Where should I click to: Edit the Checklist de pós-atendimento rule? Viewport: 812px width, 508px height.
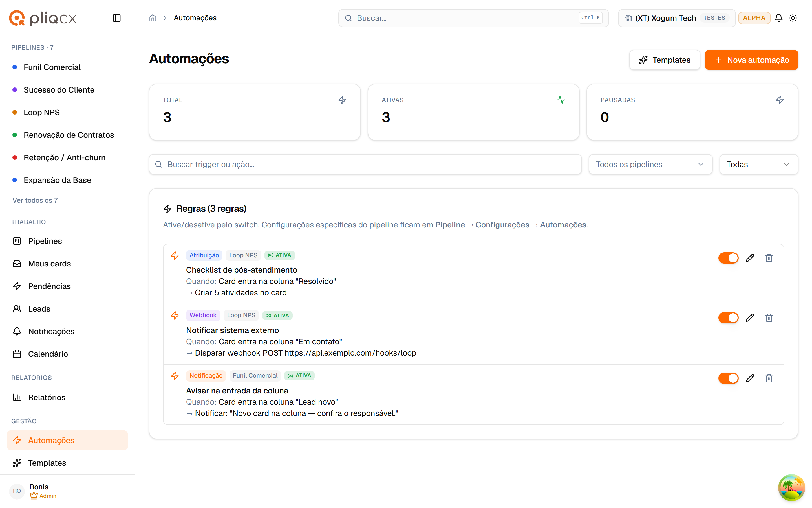pyautogui.click(x=750, y=258)
